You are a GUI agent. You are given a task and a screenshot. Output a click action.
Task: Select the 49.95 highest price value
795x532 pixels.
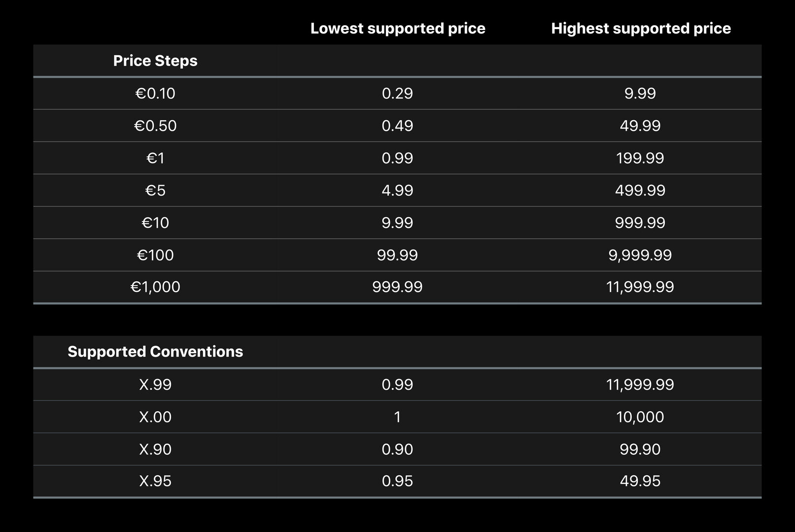(x=640, y=481)
